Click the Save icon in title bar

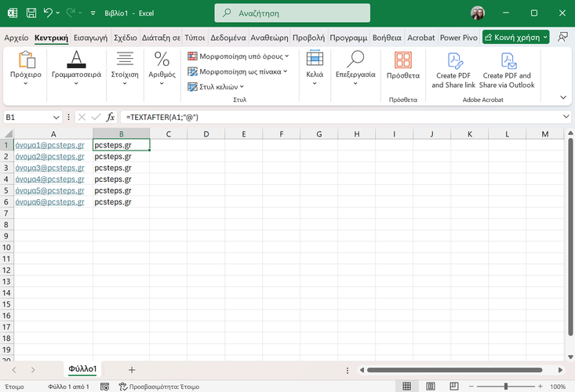coord(30,13)
